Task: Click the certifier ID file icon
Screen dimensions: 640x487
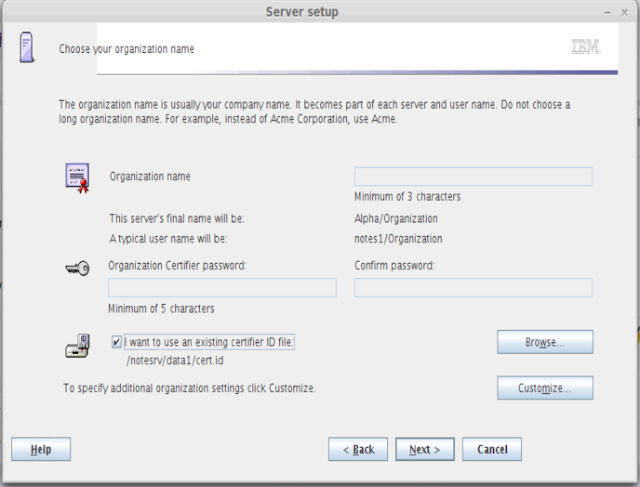Action: (x=77, y=345)
